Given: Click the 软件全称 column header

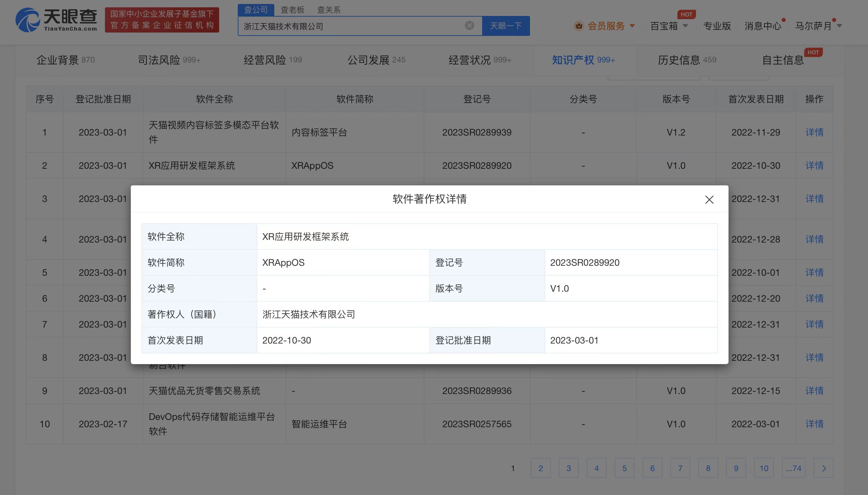Looking at the screenshot, I should tap(215, 99).
